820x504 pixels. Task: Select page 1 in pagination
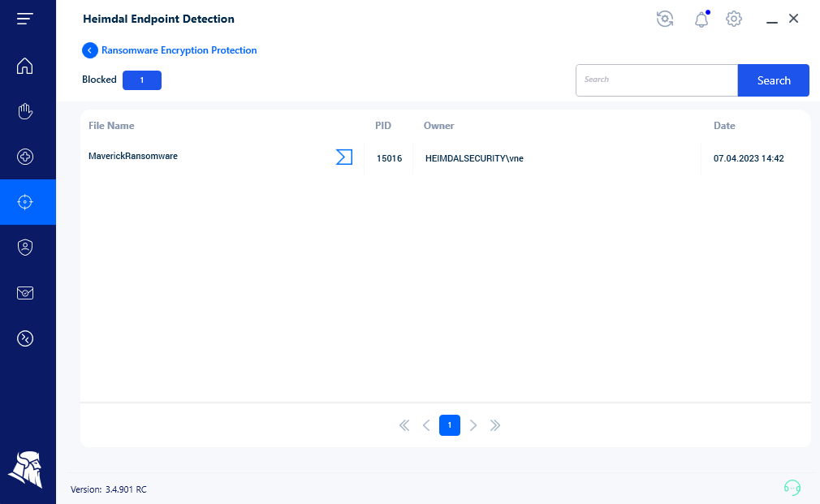coord(450,425)
